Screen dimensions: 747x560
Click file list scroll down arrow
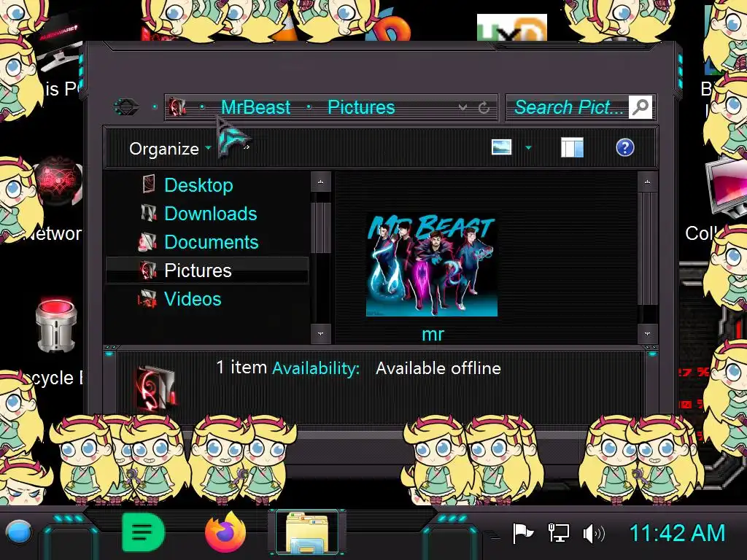(x=647, y=334)
